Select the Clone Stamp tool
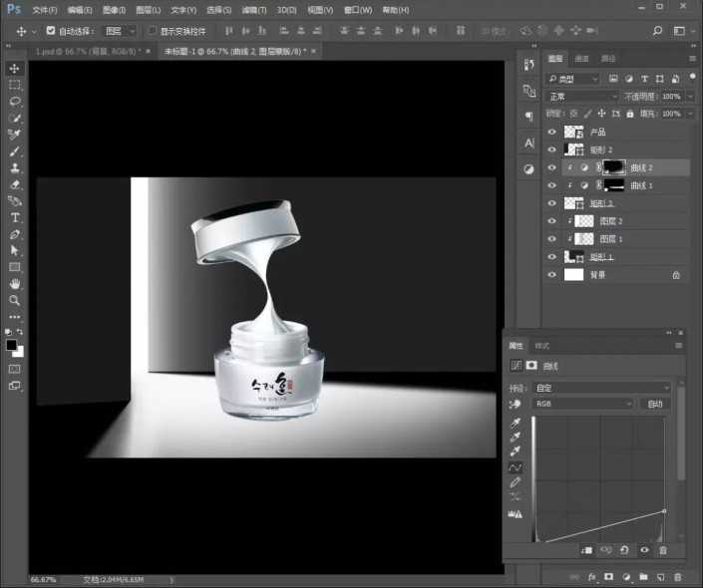 coord(15,167)
